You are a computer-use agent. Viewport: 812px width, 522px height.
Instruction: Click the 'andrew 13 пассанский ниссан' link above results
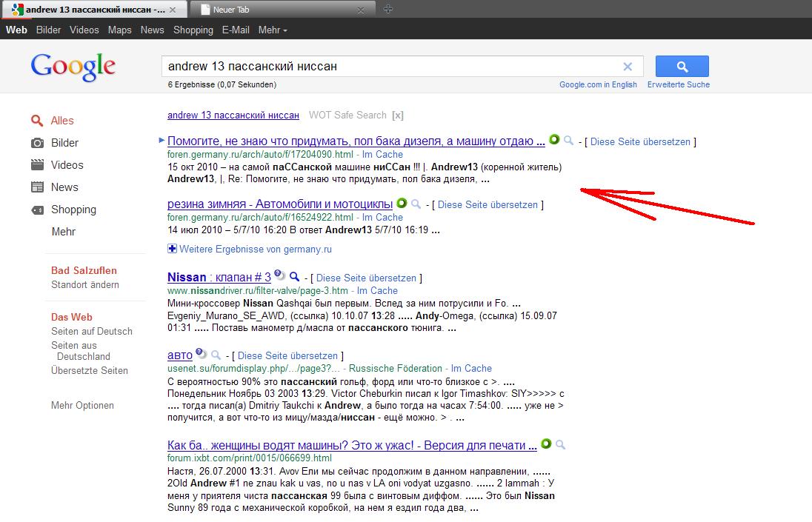pyautogui.click(x=233, y=116)
